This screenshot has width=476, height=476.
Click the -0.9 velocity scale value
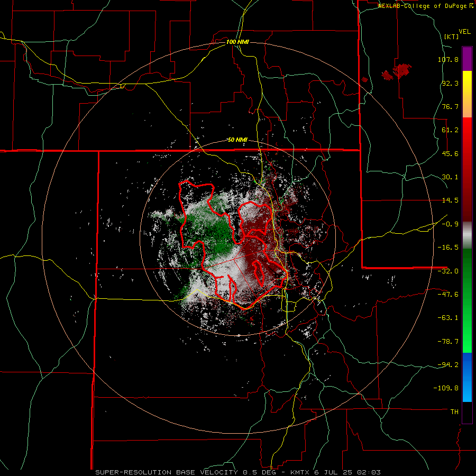coord(450,224)
